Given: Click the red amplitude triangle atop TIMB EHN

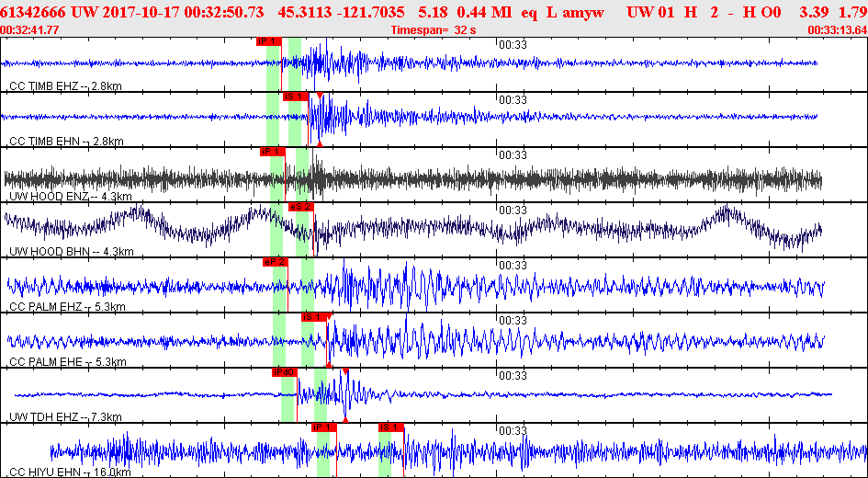Looking at the screenshot, I should point(320,96).
